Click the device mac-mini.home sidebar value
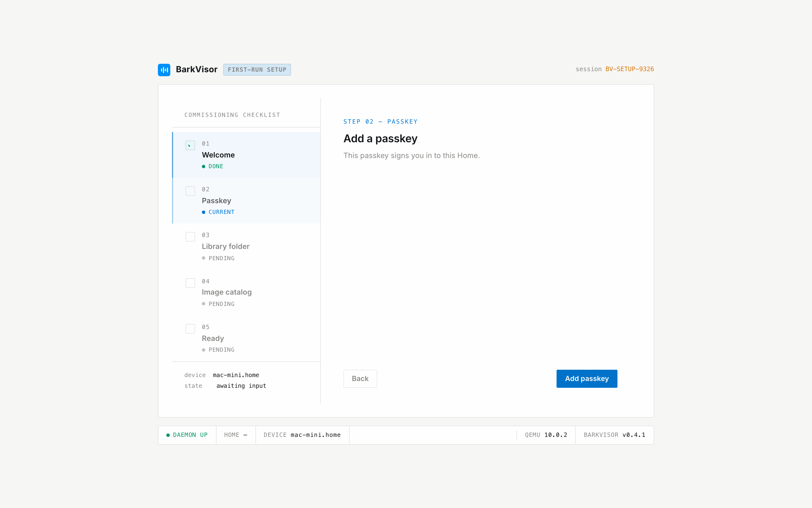 click(236, 375)
